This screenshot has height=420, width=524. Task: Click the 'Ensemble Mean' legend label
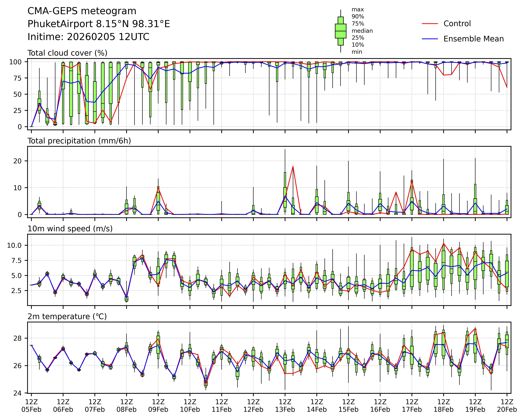[x=473, y=39]
